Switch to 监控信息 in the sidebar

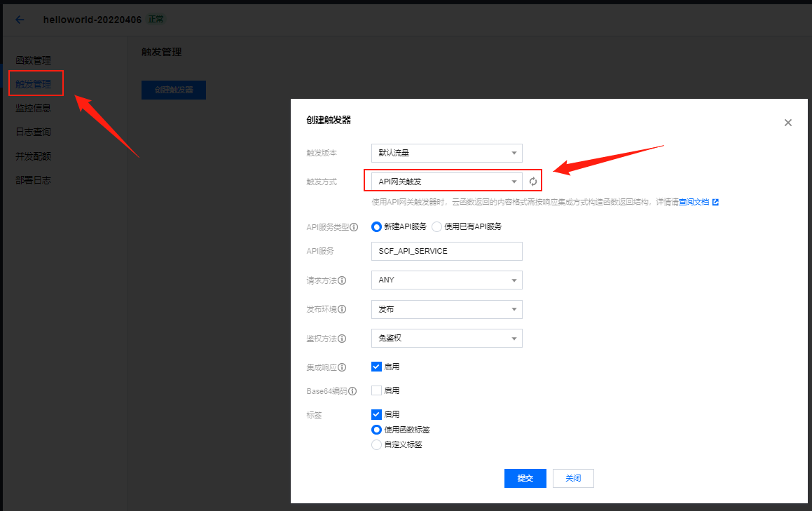[32, 107]
